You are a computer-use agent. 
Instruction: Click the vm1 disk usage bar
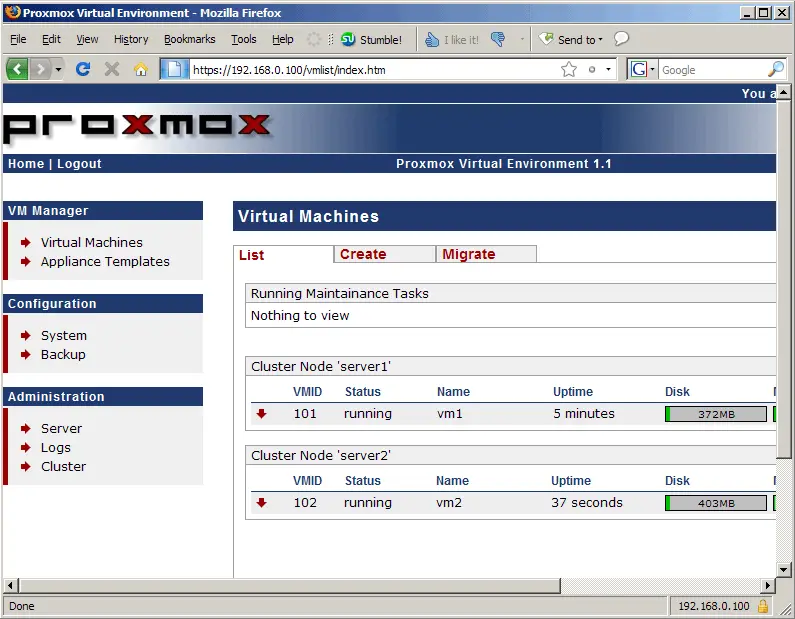(716, 414)
